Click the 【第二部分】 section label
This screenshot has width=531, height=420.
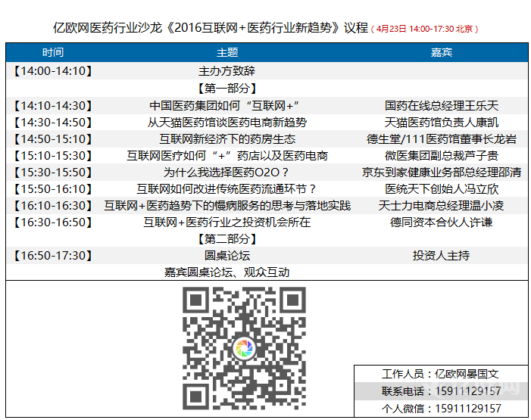tap(227, 239)
